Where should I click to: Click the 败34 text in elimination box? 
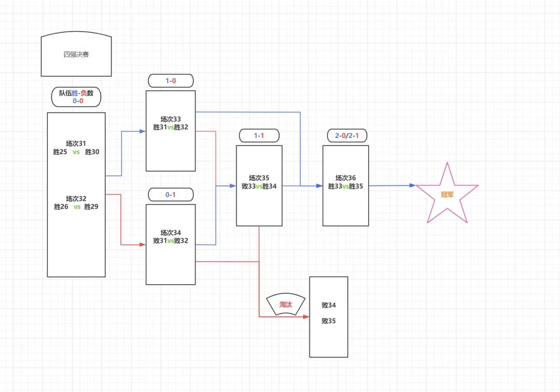[x=329, y=305]
